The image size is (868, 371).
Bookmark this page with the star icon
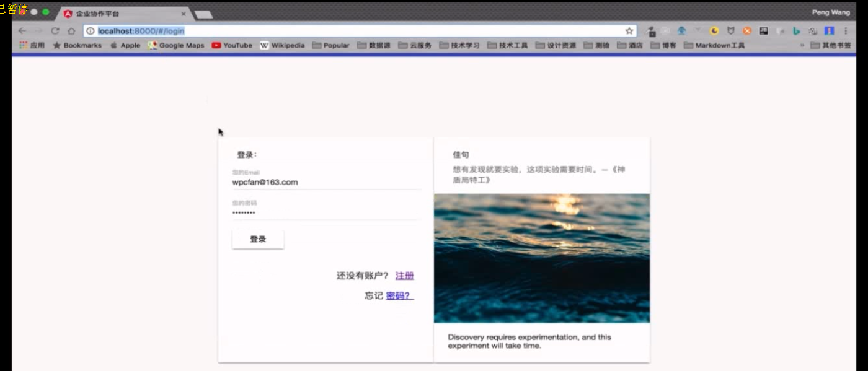(629, 31)
